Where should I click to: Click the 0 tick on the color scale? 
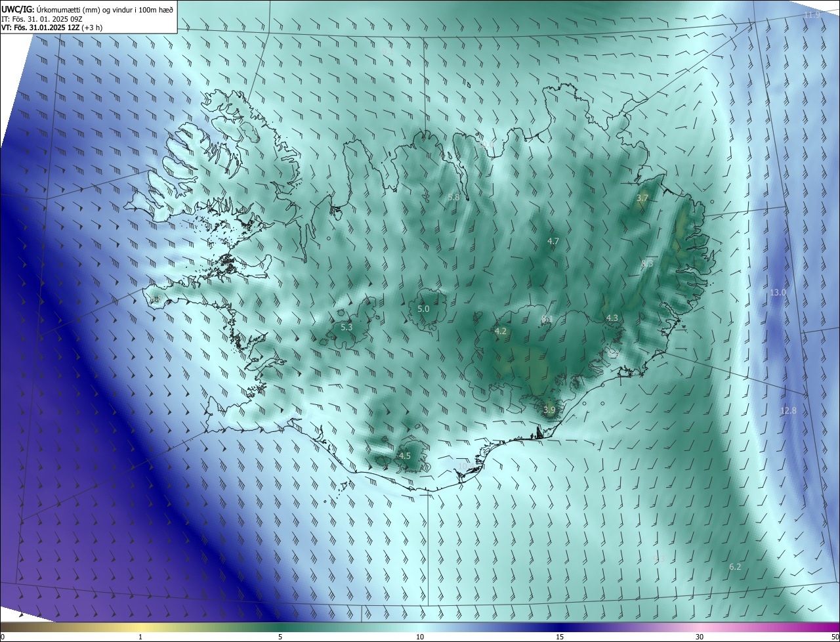point(3,637)
